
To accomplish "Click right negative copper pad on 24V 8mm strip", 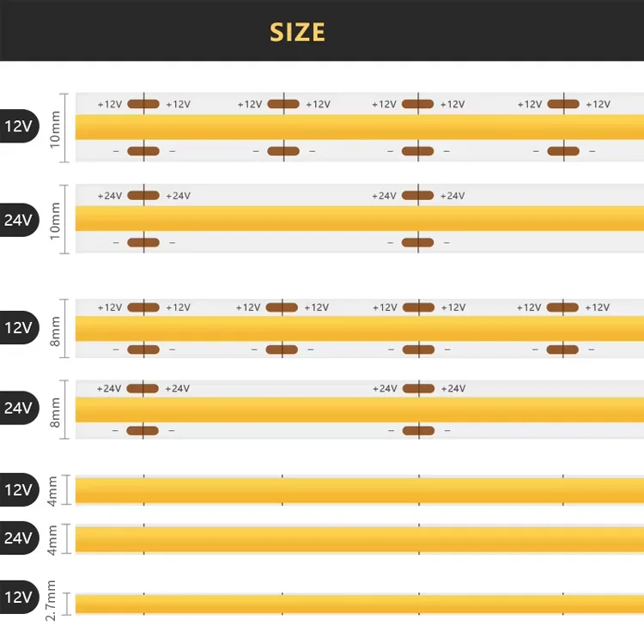I will pos(417,429).
